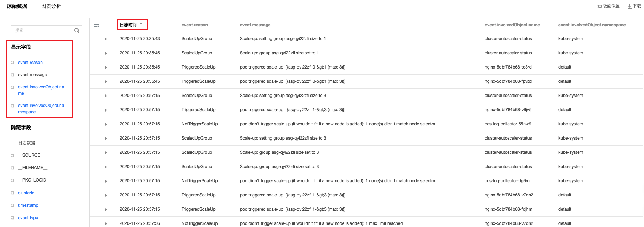Click the icon beside clusterId field
644x227 pixels.
[x=12, y=193]
